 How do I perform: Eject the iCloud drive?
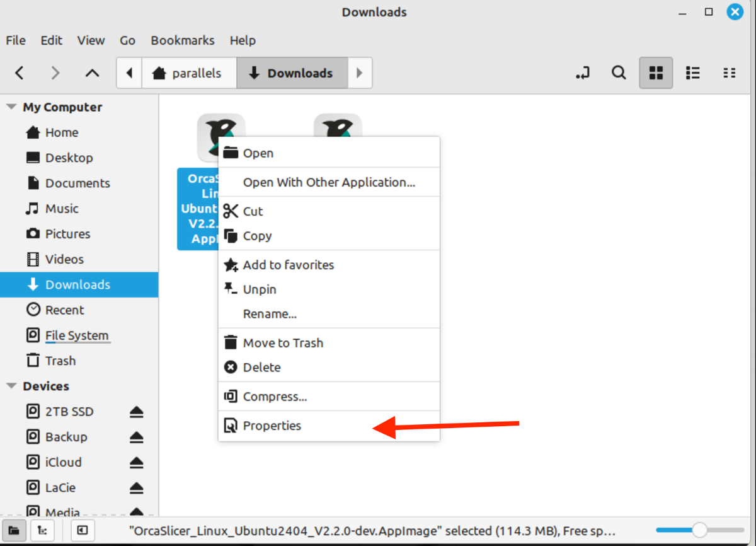137,462
